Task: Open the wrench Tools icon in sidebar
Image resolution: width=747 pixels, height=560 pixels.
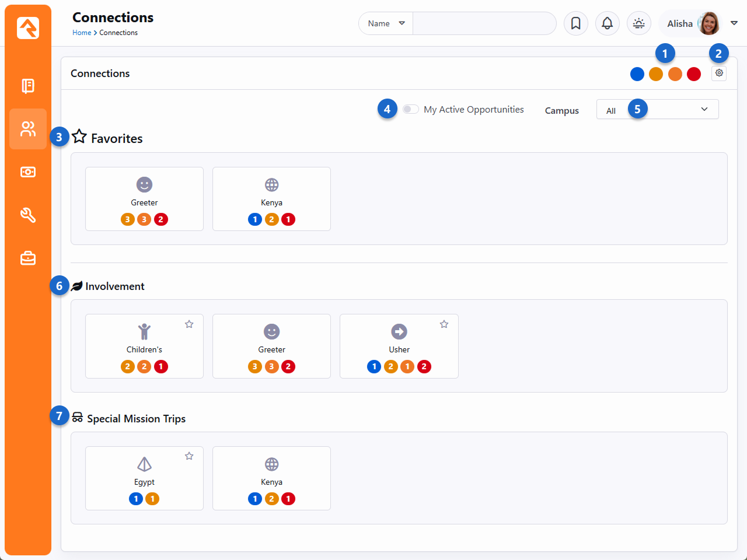Action: point(28,215)
